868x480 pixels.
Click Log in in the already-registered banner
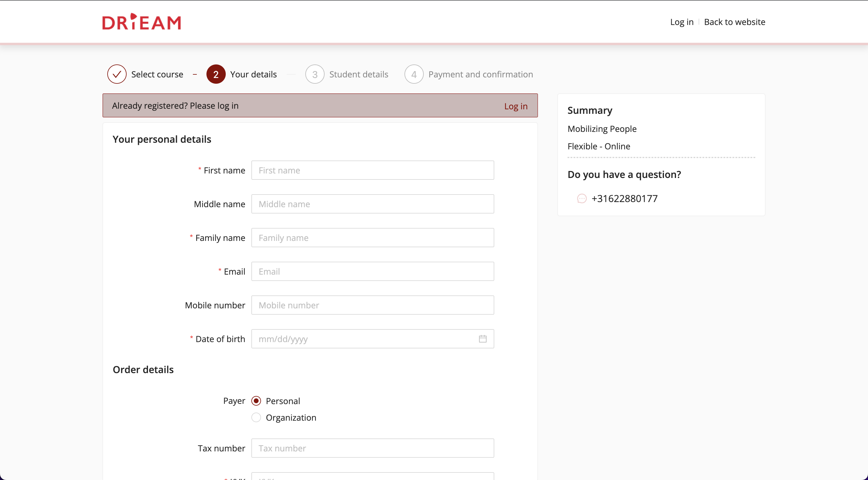(x=516, y=106)
